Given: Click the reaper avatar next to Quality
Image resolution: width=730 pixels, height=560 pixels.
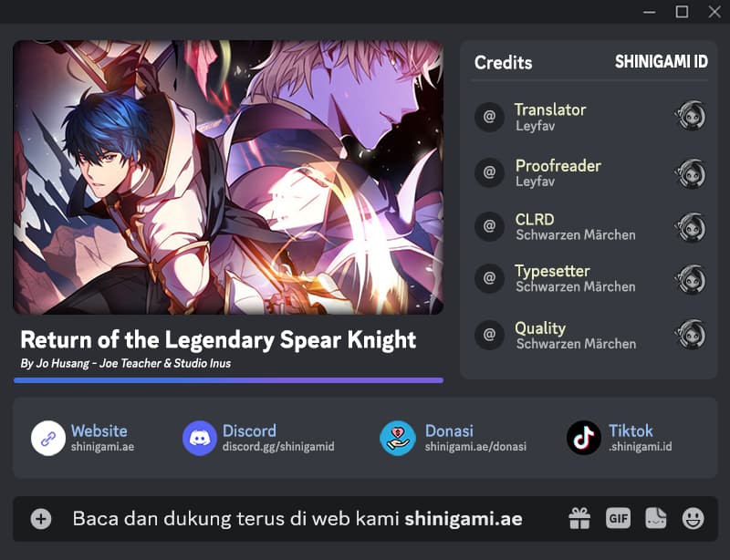Looking at the screenshot, I should [x=691, y=334].
